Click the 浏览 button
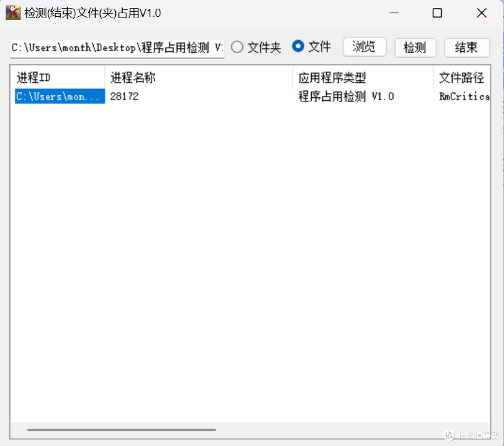504x446 pixels. [364, 47]
